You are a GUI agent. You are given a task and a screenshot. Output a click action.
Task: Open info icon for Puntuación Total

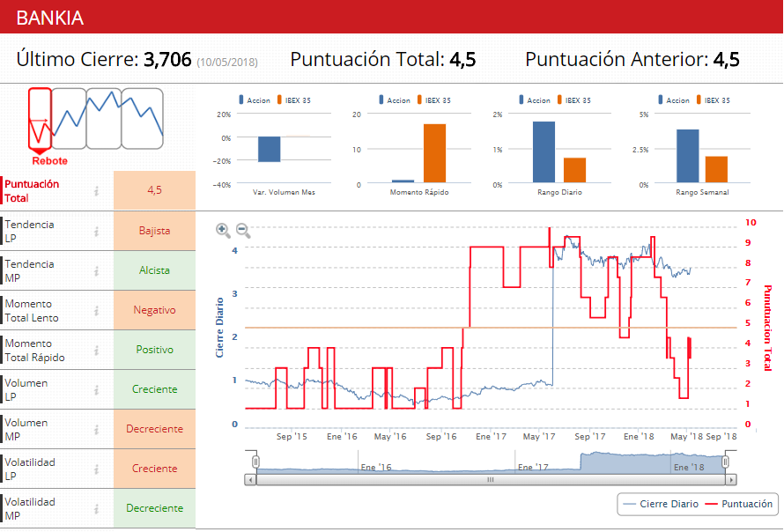click(97, 190)
